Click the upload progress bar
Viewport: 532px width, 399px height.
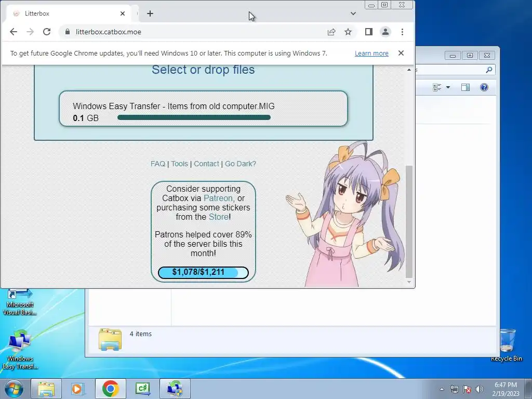194,117
